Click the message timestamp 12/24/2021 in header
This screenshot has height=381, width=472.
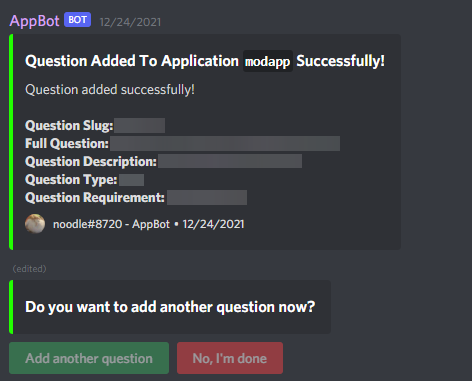click(x=130, y=22)
